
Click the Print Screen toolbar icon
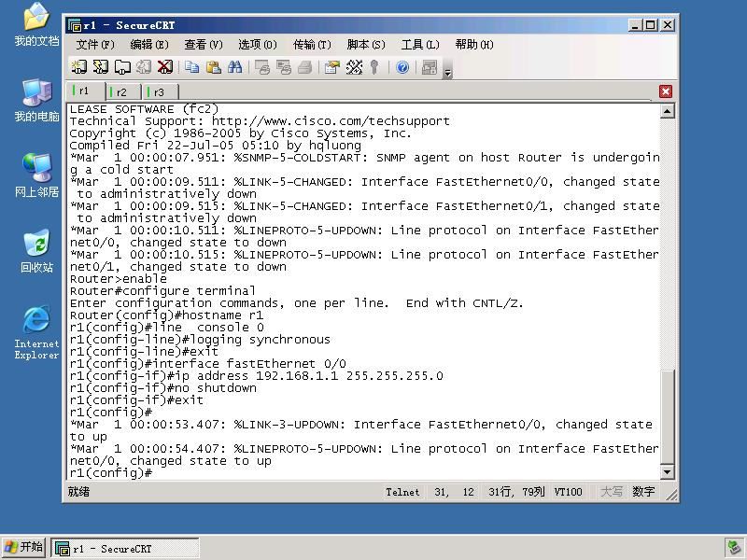(x=262, y=67)
